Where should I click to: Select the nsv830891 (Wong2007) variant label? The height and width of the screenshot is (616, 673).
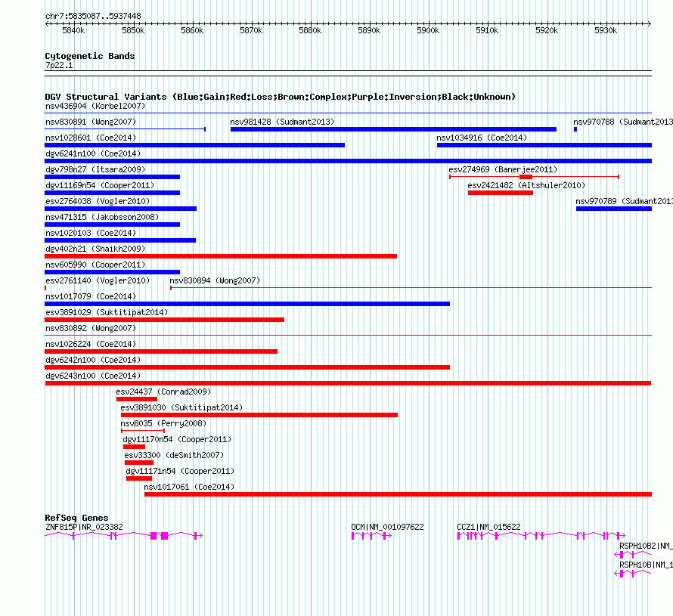(x=91, y=122)
